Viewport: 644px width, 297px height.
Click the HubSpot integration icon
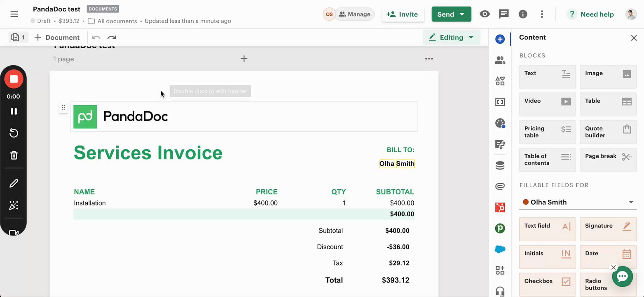[x=500, y=207]
